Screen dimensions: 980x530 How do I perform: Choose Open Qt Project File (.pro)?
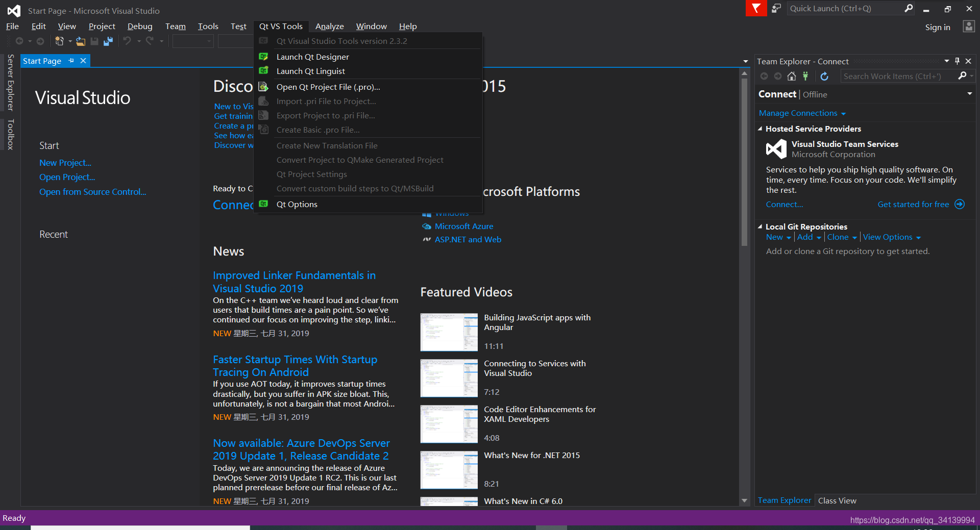tap(367, 87)
